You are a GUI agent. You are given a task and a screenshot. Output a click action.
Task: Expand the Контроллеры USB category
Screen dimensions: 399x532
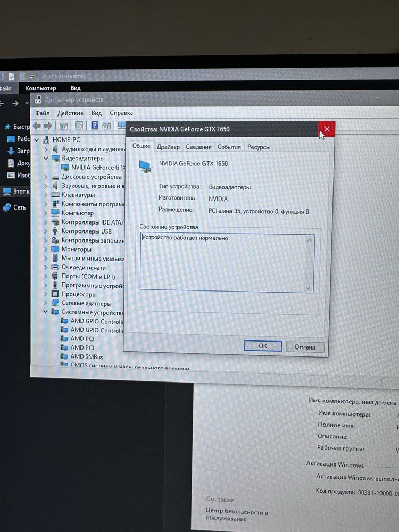click(46, 231)
